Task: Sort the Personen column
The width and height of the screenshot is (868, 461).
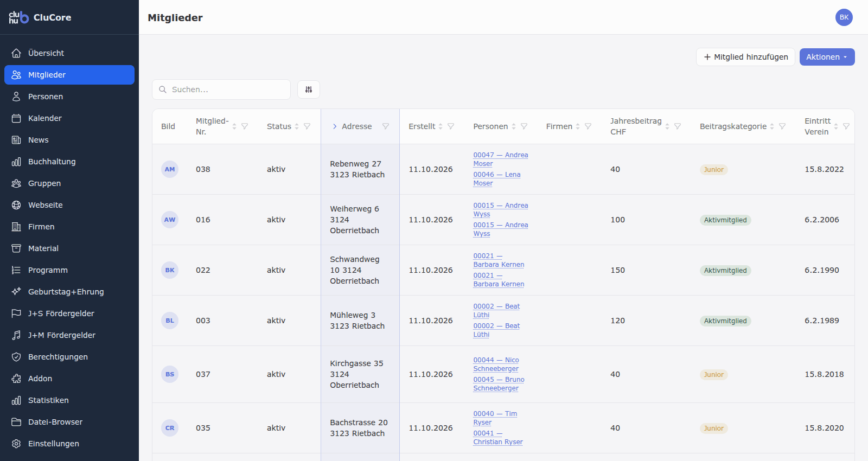Action: (x=514, y=126)
